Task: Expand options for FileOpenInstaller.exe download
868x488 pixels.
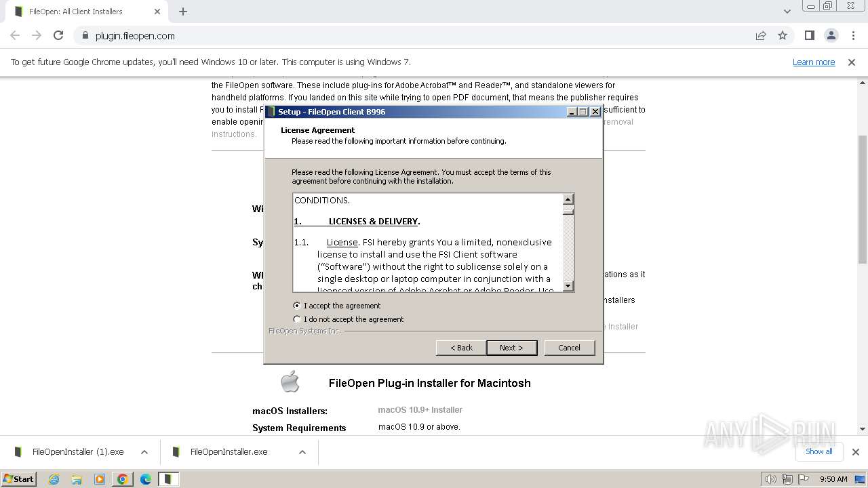Action: point(302,452)
